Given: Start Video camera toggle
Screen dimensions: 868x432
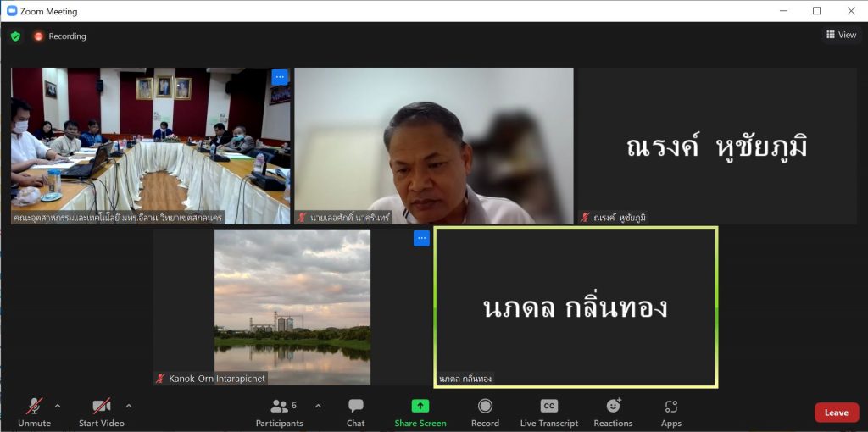Looking at the screenshot, I should (x=101, y=412).
